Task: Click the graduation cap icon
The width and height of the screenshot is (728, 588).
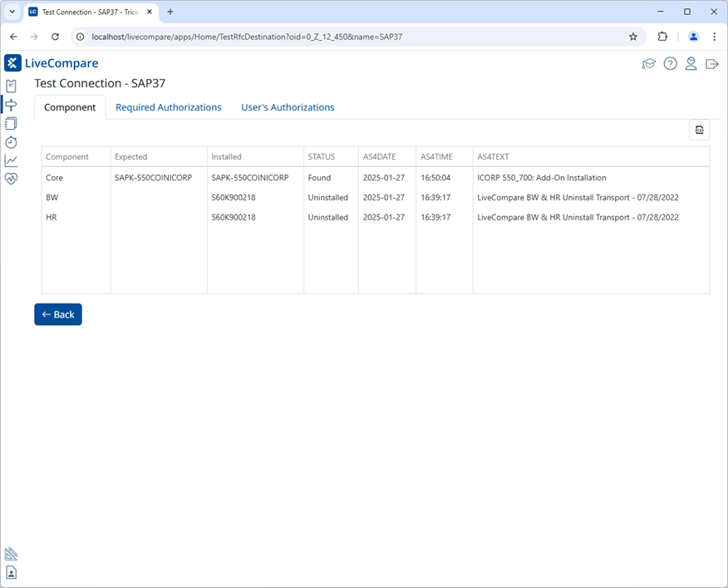Action: point(649,64)
